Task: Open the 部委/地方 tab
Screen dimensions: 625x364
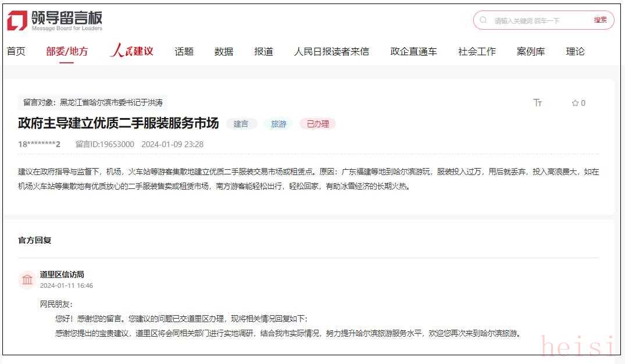Action: [66, 51]
